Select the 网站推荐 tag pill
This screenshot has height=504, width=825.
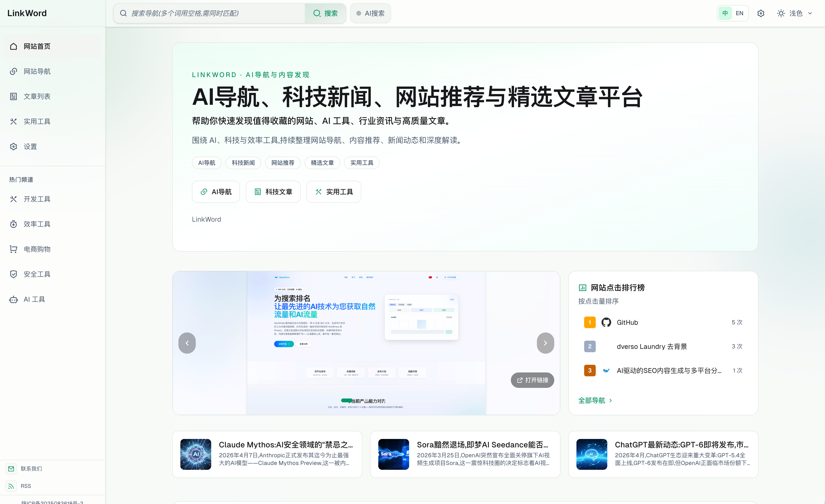283,163
